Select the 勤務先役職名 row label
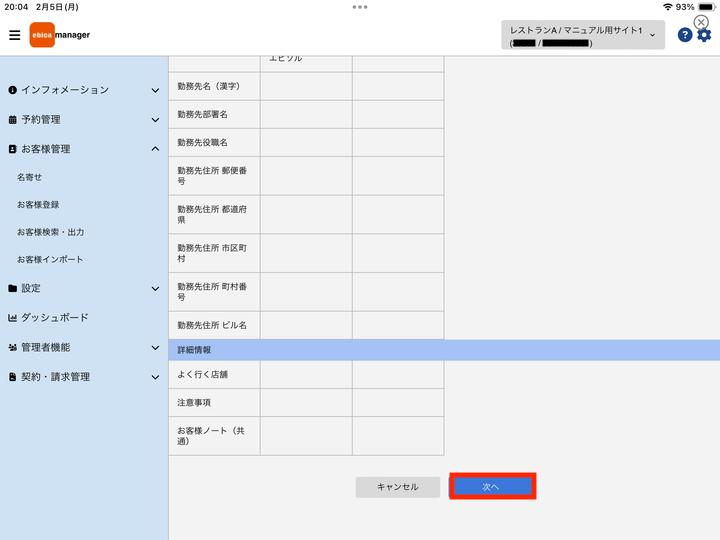 [x=202, y=142]
